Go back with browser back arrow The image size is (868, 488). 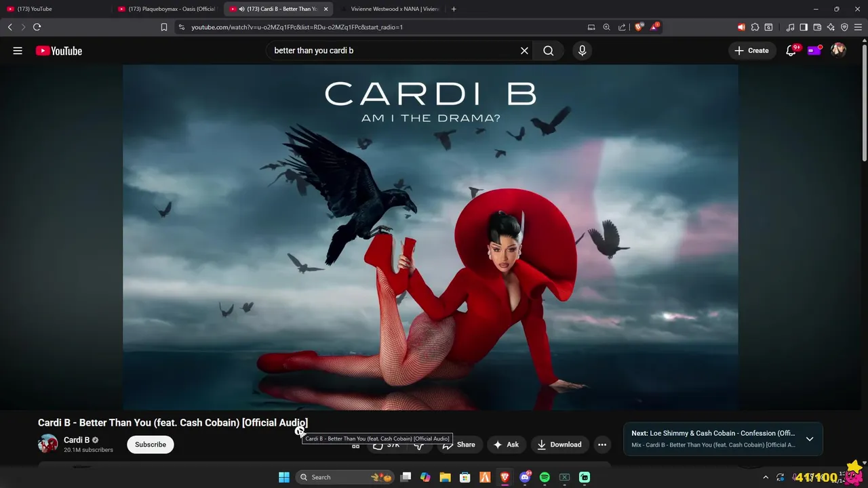9,27
